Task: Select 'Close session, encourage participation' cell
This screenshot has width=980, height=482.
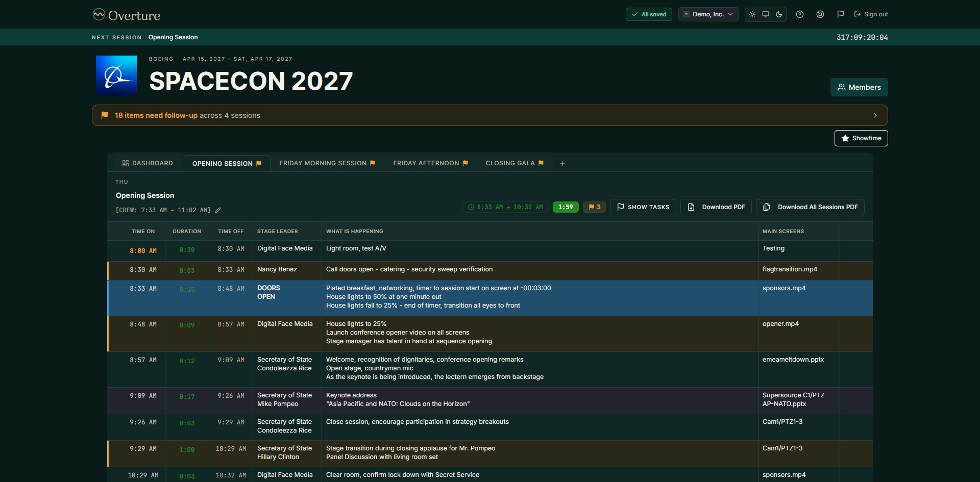Action: pyautogui.click(x=540, y=427)
